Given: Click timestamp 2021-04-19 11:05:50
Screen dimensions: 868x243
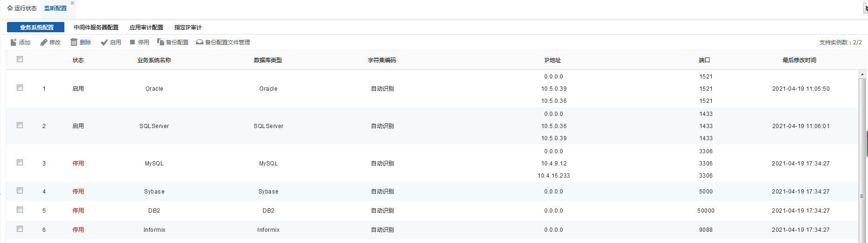Looking at the screenshot, I should click(801, 89).
